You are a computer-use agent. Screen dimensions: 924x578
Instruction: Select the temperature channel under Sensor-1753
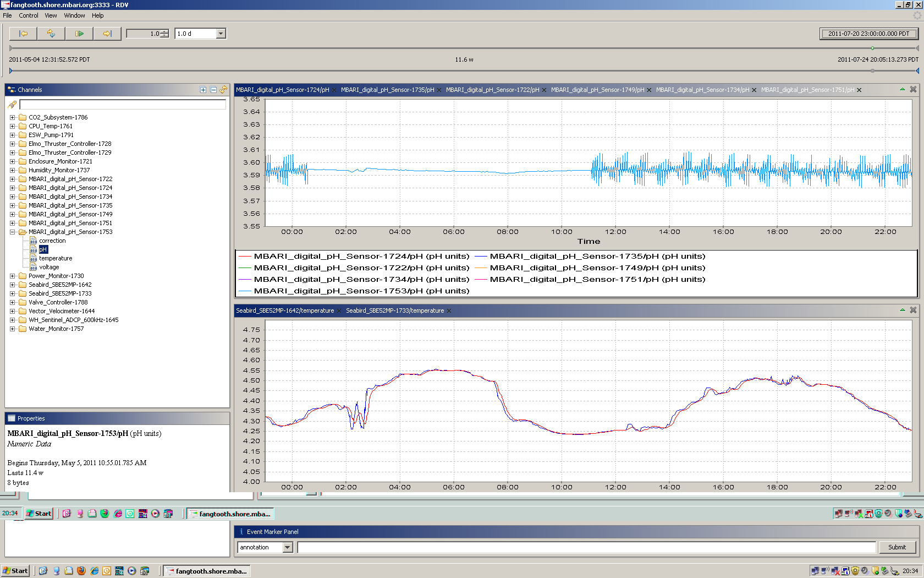56,258
